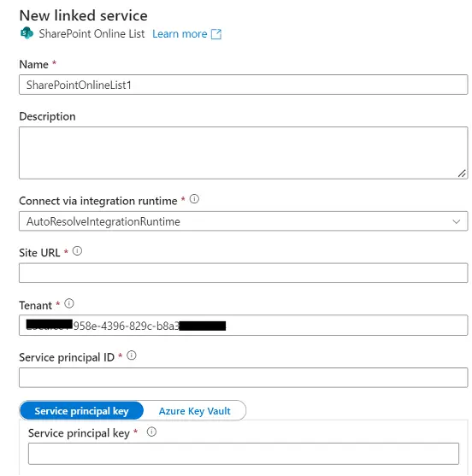Viewport: 472px width, 476px height.
Task: Click the SharePoint Online List logo icon
Action: [x=27, y=33]
